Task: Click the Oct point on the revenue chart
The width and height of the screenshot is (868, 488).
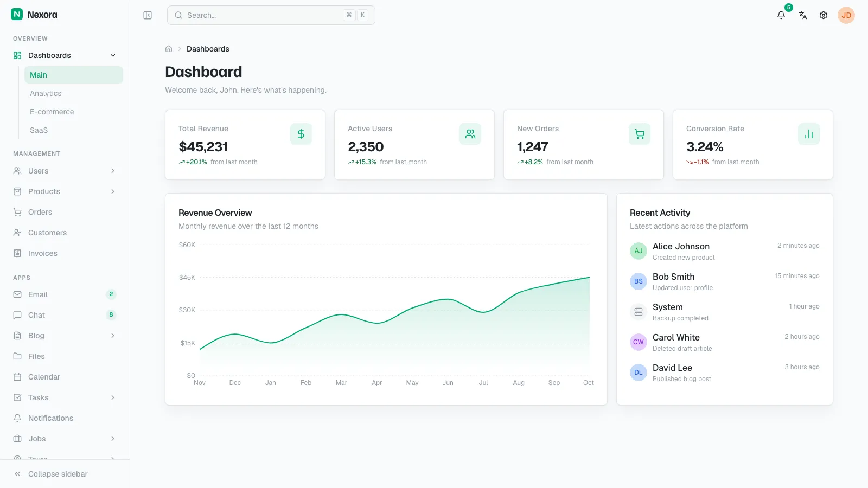Action: pyautogui.click(x=589, y=278)
